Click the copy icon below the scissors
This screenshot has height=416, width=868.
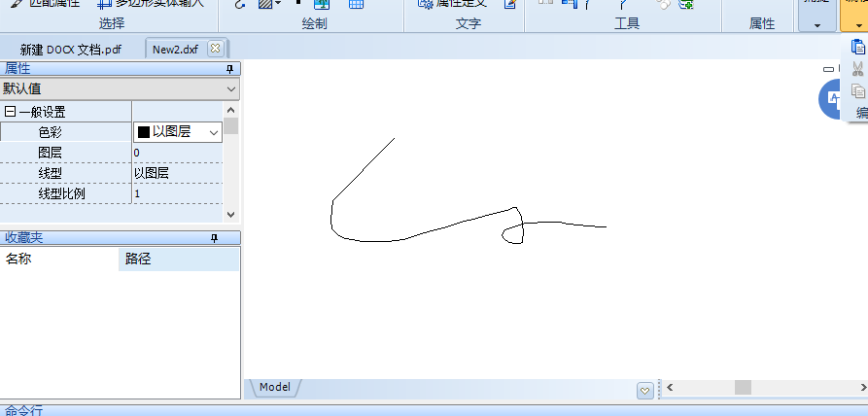(857, 90)
